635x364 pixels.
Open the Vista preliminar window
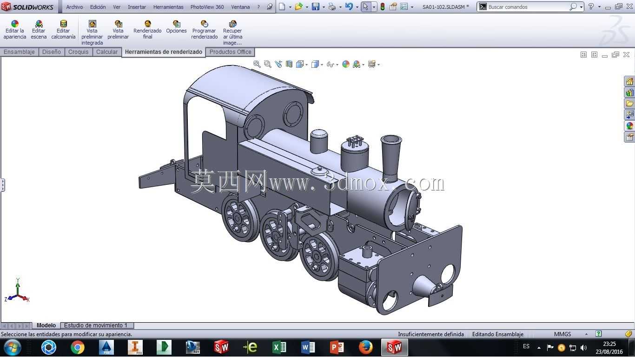(x=118, y=30)
